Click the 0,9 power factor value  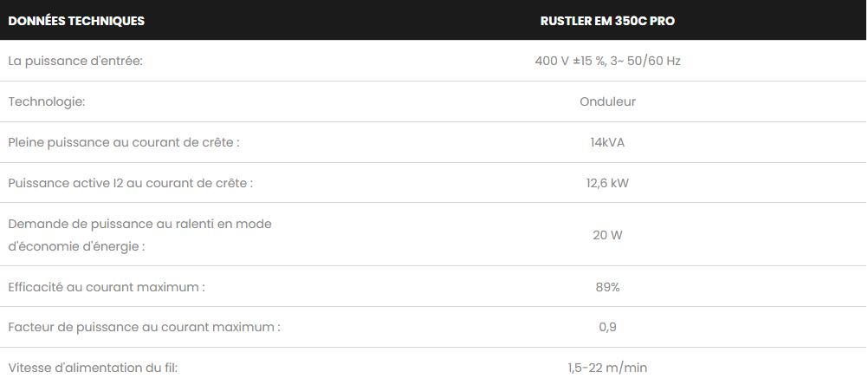pos(607,327)
